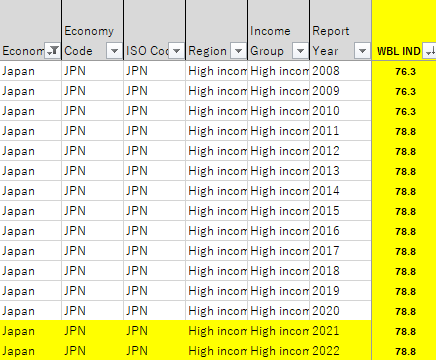Select the ISO Code JPN in 2010 row
This screenshot has height=360, width=436.
[155, 111]
